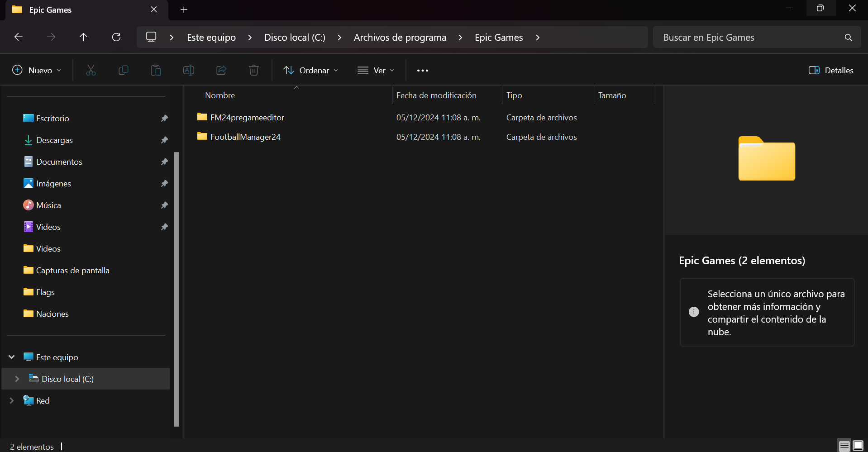Click the FM24pregameeditor folder icon
868x452 pixels.
tap(202, 117)
